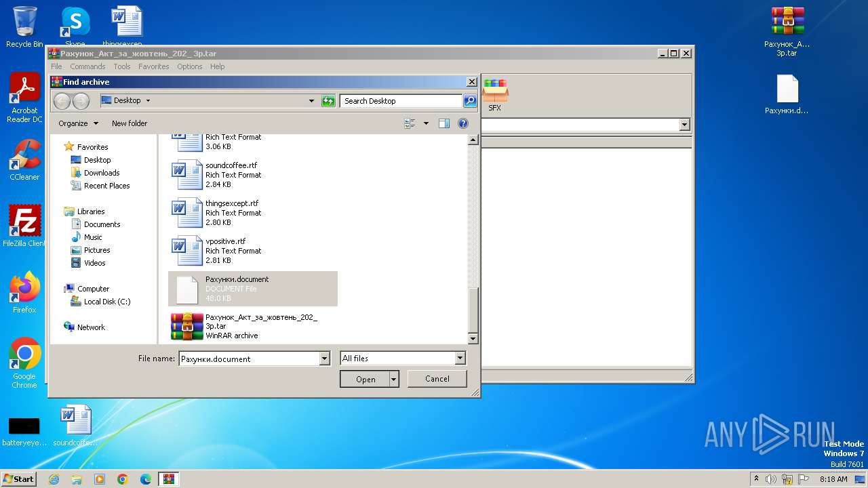Select the soundcoffee.rtf file icon
The width and height of the screenshot is (868, 488).
click(187, 175)
